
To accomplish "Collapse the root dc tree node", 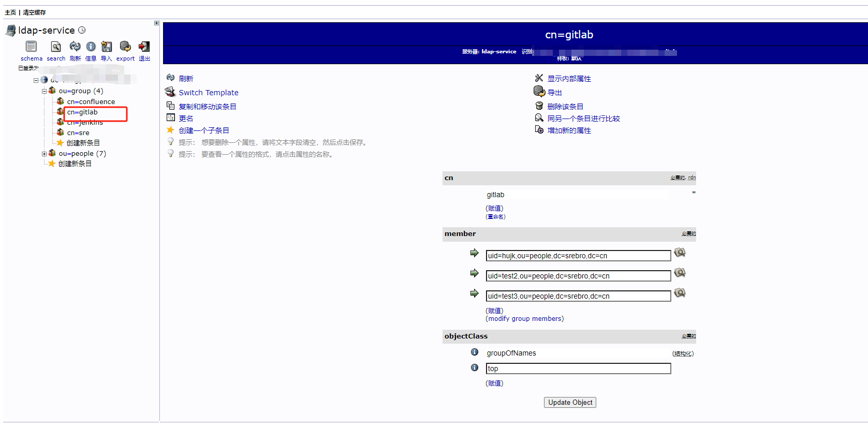I will click(36, 80).
